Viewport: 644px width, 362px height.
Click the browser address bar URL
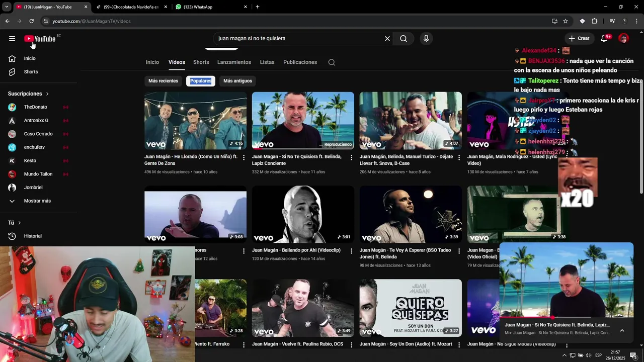tap(92, 21)
